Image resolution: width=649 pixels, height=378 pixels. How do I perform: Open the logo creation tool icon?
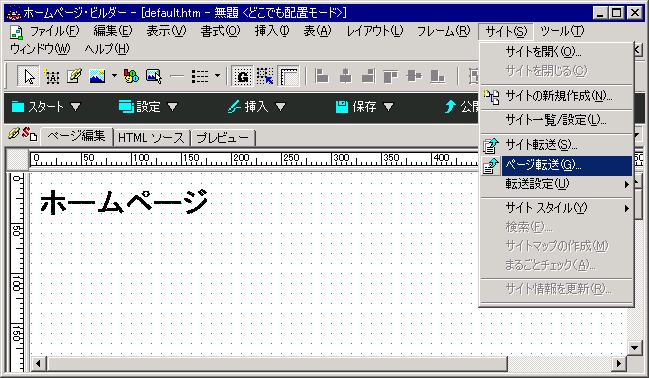pos(131,77)
